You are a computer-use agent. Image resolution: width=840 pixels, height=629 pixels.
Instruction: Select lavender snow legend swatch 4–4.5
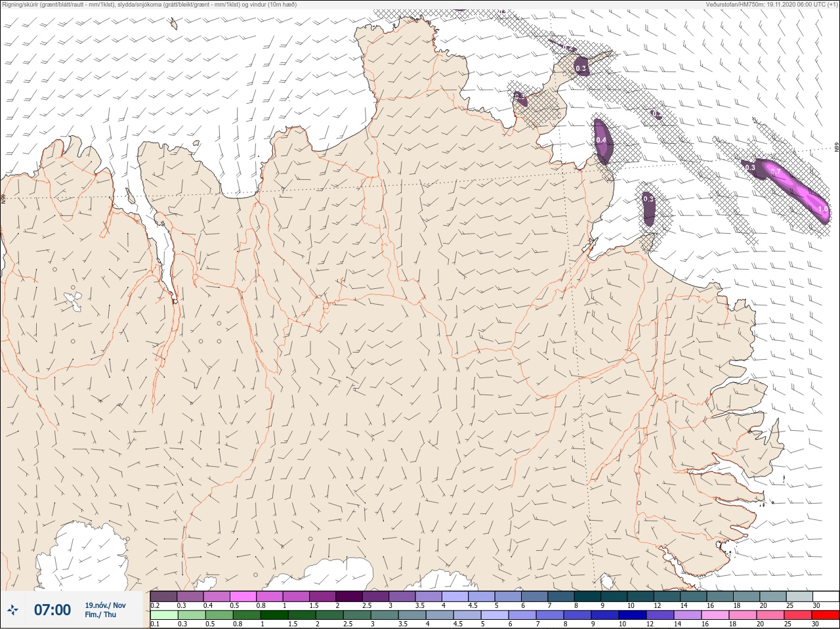click(455, 596)
